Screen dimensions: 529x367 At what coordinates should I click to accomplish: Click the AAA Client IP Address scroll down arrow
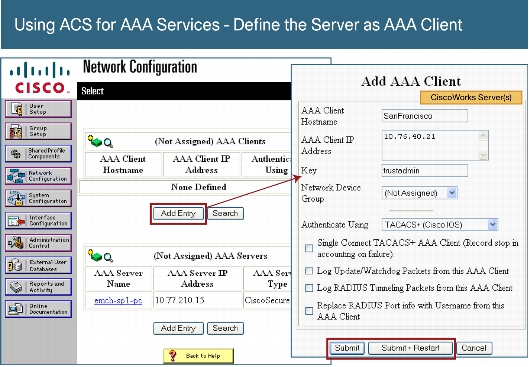483,154
